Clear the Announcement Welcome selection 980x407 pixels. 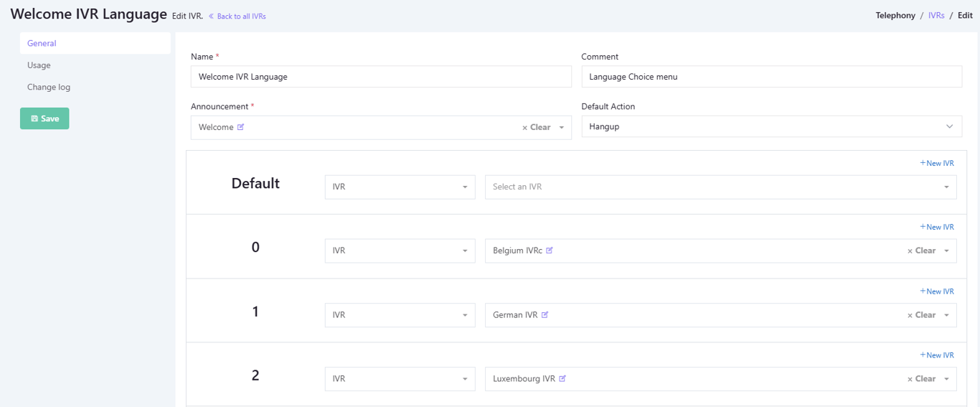click(x=536, y=128)
